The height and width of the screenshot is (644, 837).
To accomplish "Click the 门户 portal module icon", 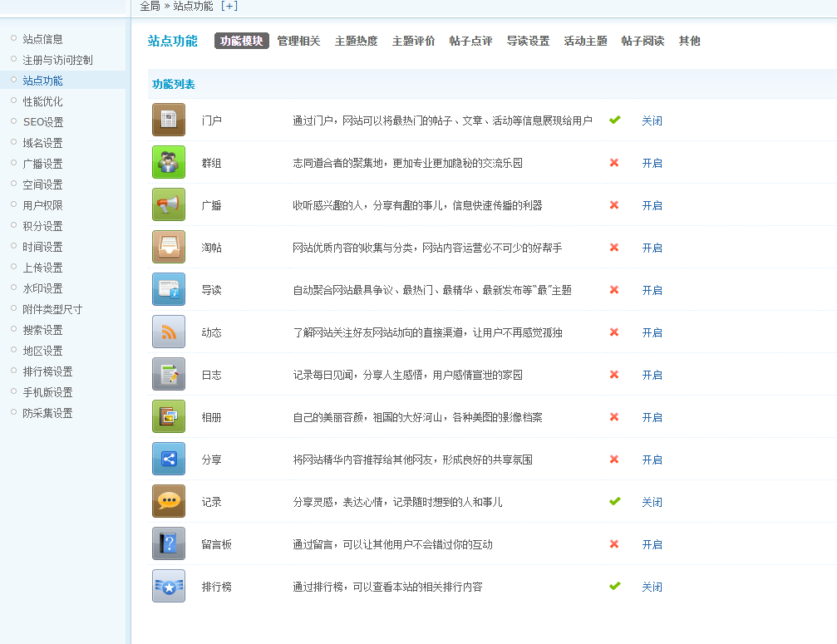I will [169, 120].
